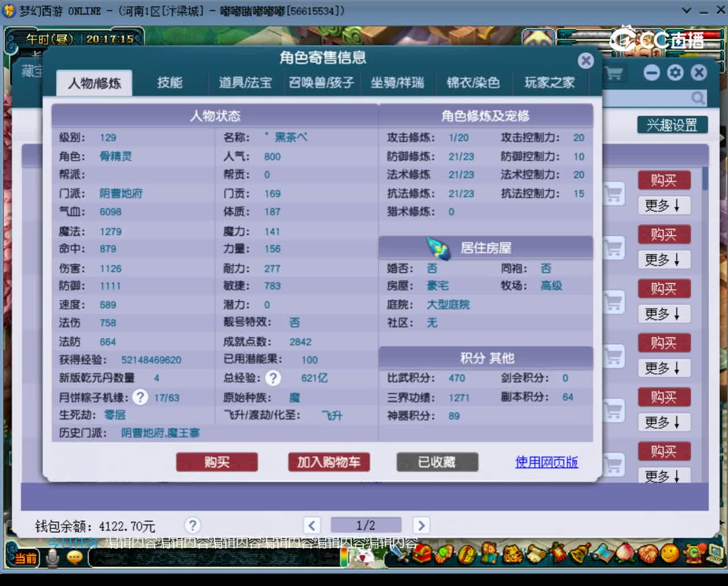Click the 1/2 page number field
The width and height of the screenshot is (728, 586).
[366, 525]
